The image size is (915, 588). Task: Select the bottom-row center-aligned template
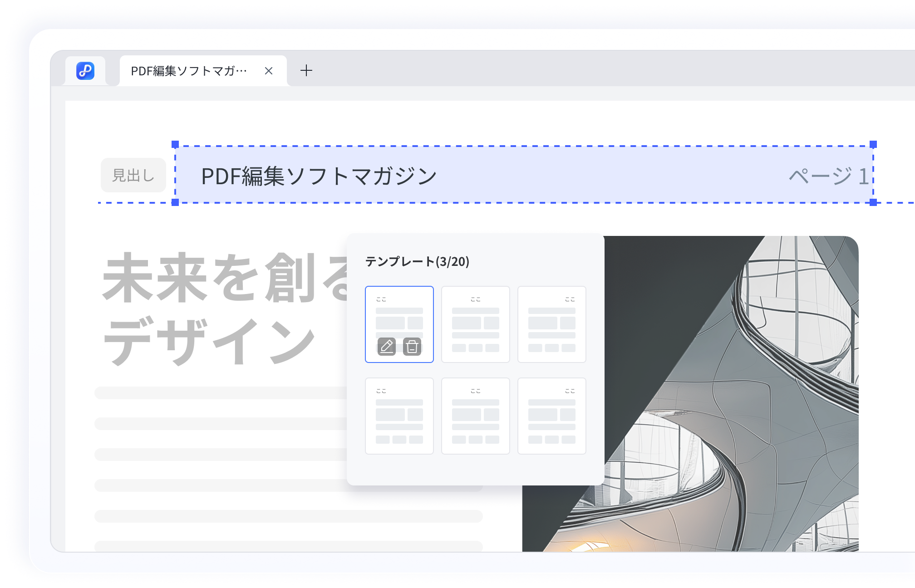(x=476, y=416)
